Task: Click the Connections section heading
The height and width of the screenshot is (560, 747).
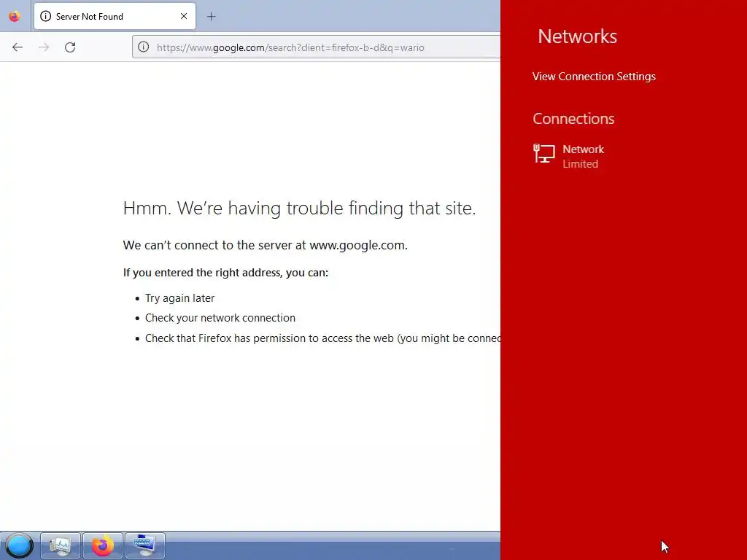Action: (573, 119)
